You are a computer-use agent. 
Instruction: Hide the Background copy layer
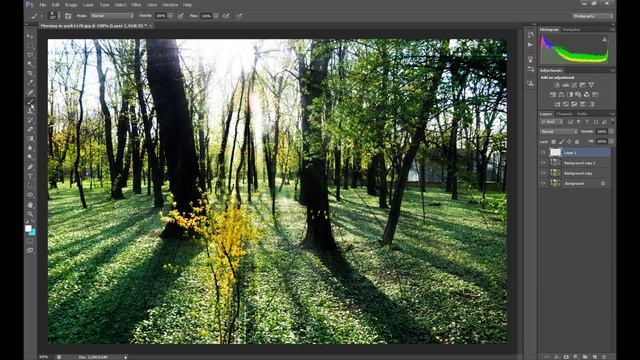point(543,173)
